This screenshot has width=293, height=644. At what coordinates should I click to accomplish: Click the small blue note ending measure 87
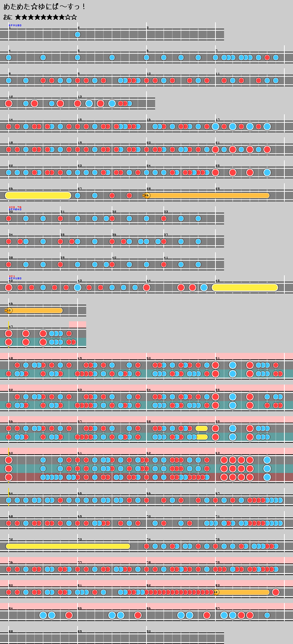coord(267,615)
